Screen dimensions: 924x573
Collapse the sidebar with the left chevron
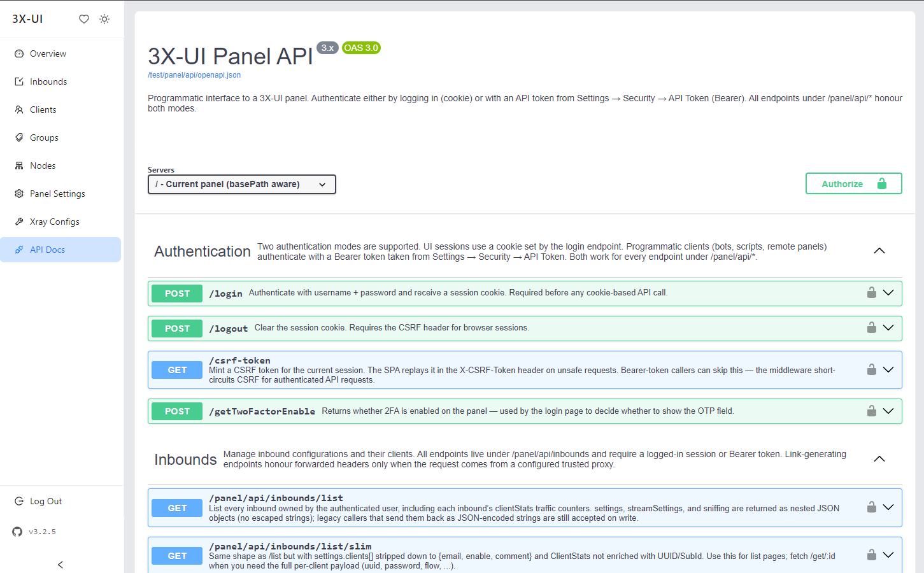(60, 565)
